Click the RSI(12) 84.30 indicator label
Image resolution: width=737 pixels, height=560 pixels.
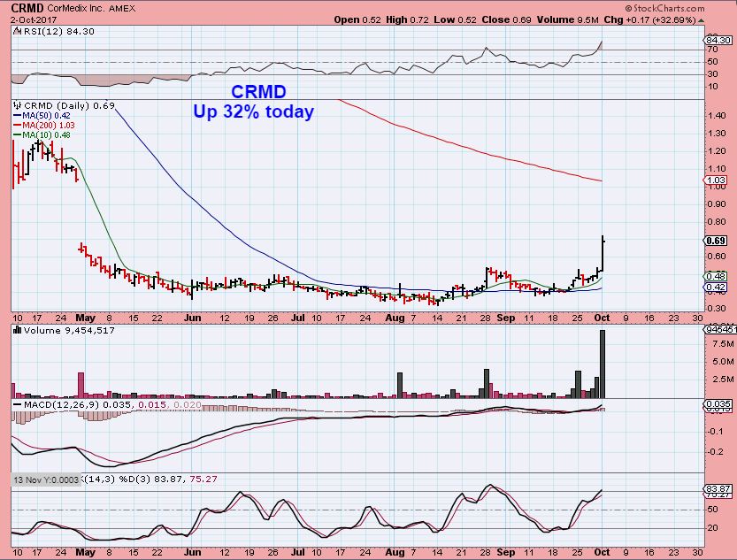[58, 32]
